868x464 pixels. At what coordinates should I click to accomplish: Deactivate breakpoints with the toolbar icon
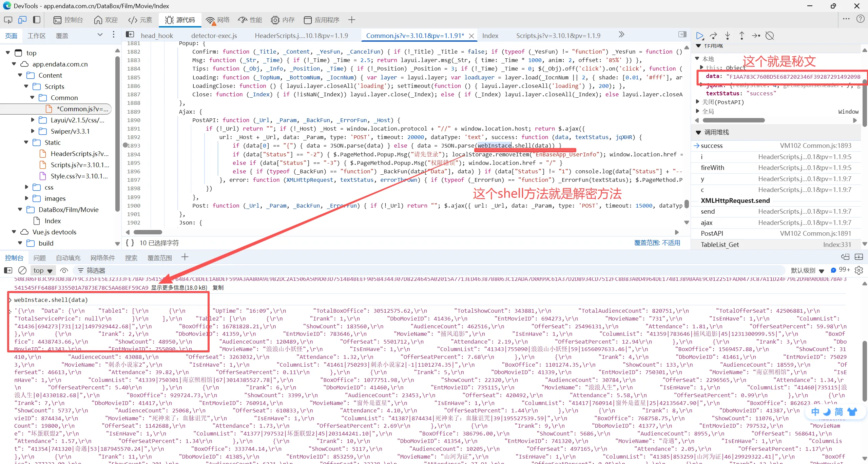click(x=770, y=36)
